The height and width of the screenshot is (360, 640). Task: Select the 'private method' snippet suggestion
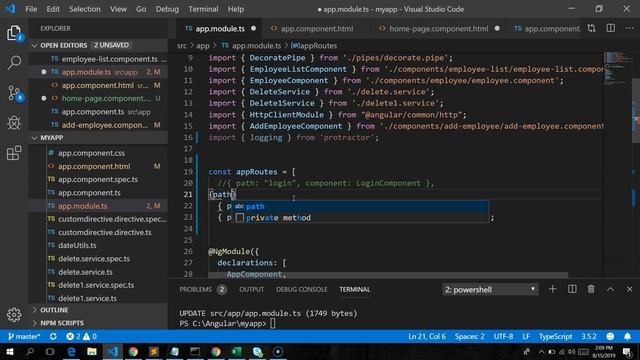coord(360,218)
